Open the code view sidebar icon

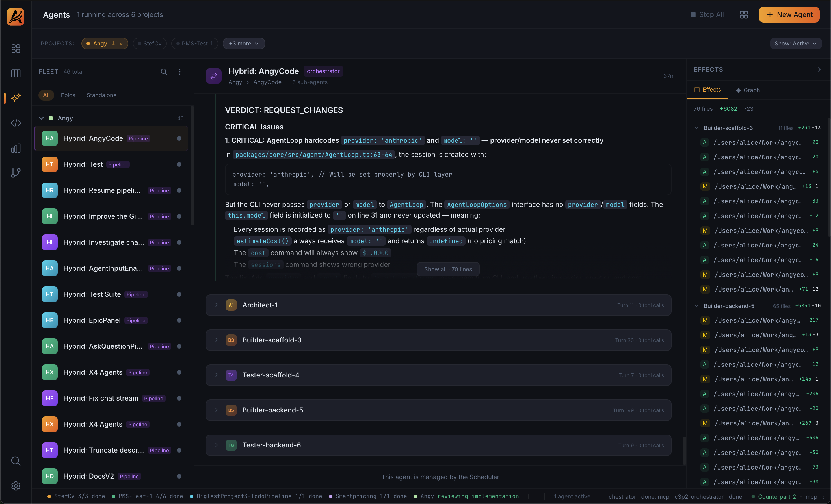click(16, 123)
